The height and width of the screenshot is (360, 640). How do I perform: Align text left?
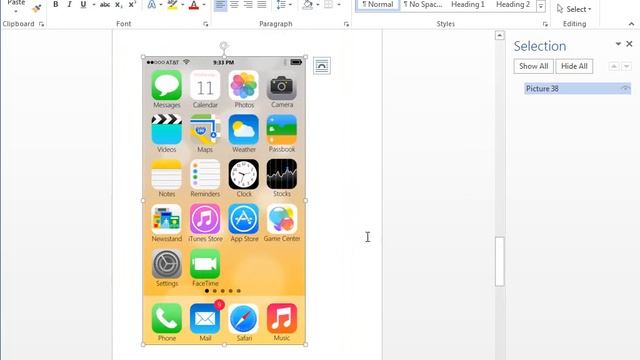coord(220,4)
